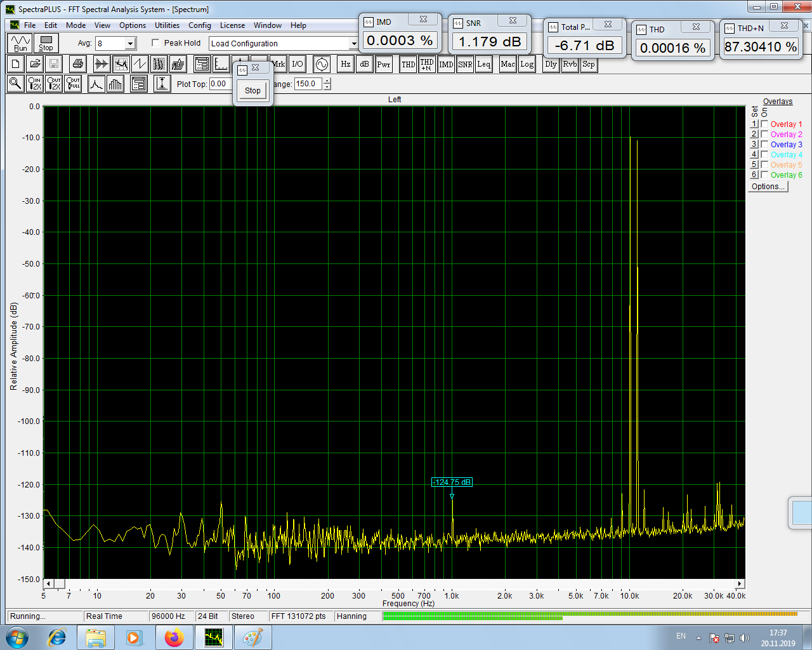Click the I/O toolbar button

[297, 64]
